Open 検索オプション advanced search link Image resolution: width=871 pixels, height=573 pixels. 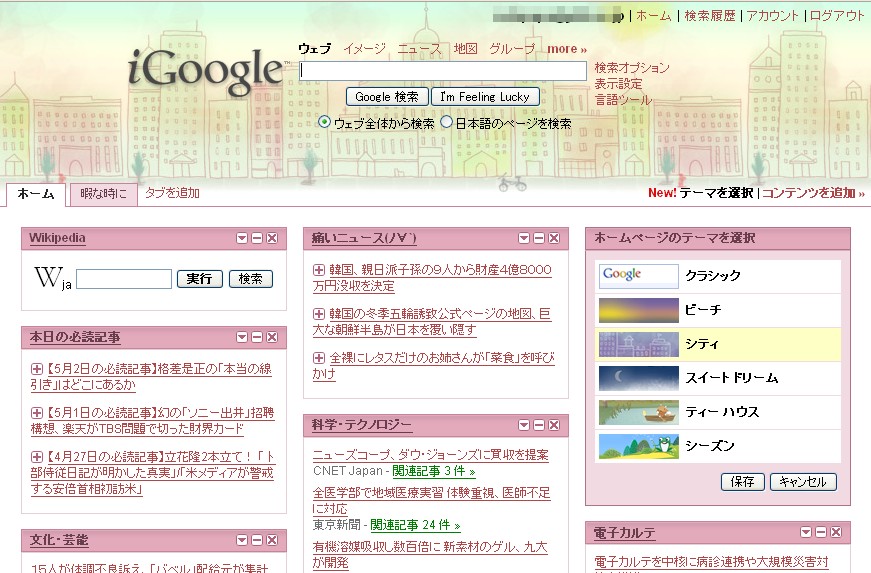(632, 68)
